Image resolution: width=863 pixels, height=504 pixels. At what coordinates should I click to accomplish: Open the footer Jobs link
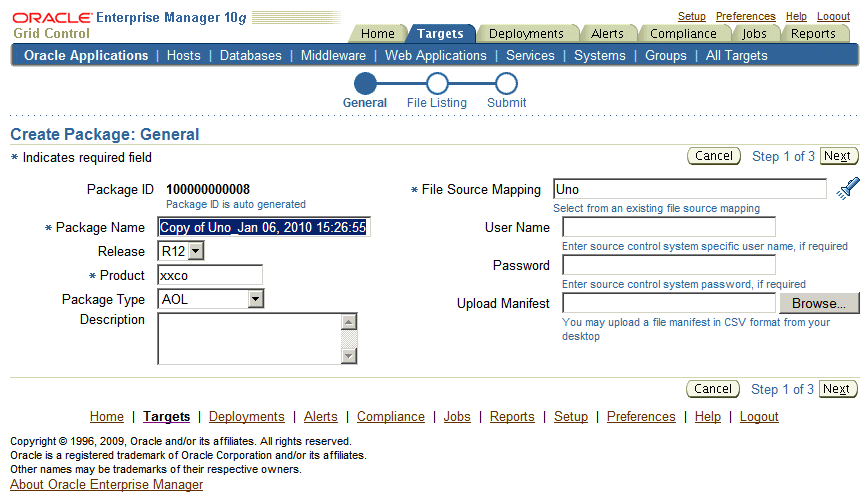coord(457,417)
